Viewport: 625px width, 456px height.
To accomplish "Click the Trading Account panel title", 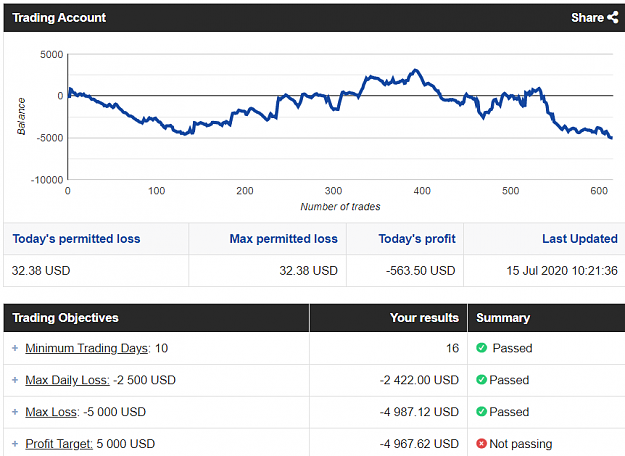I will coord(59,18).
